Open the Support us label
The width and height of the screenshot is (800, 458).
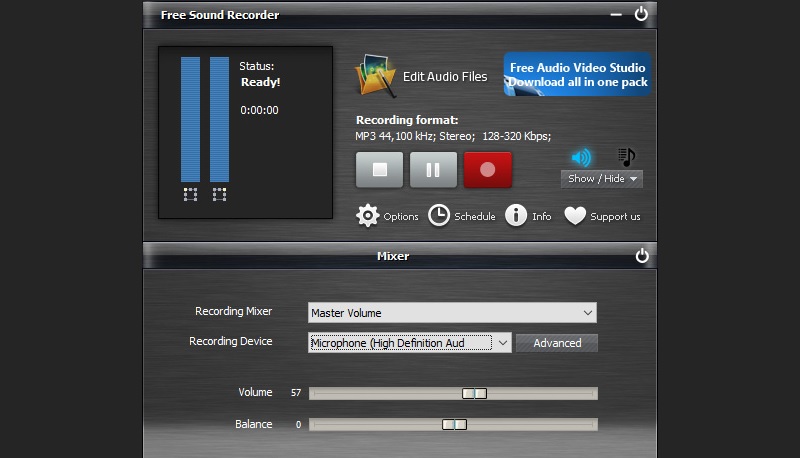pos(615,217)
